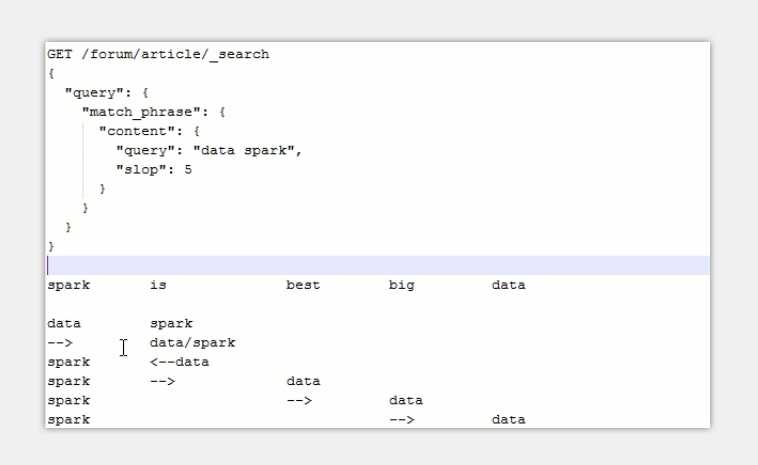The width and height of the screenshot is (758, 465).
Task: Click the word "big" in token row
Action: pyautogui.click(x=402, y=285)
